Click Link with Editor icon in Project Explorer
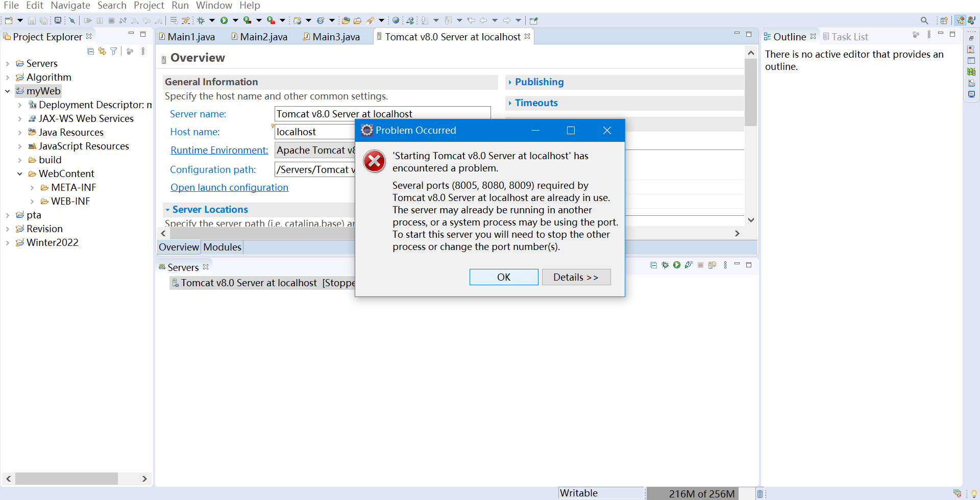Viewport: 980px width, 500px height. point(102,51)
